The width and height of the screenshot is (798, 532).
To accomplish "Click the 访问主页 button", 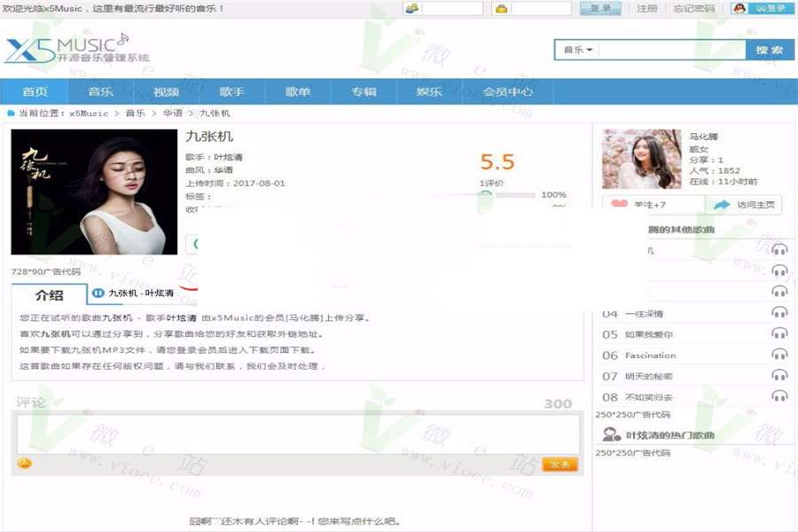I will [744, 205].
